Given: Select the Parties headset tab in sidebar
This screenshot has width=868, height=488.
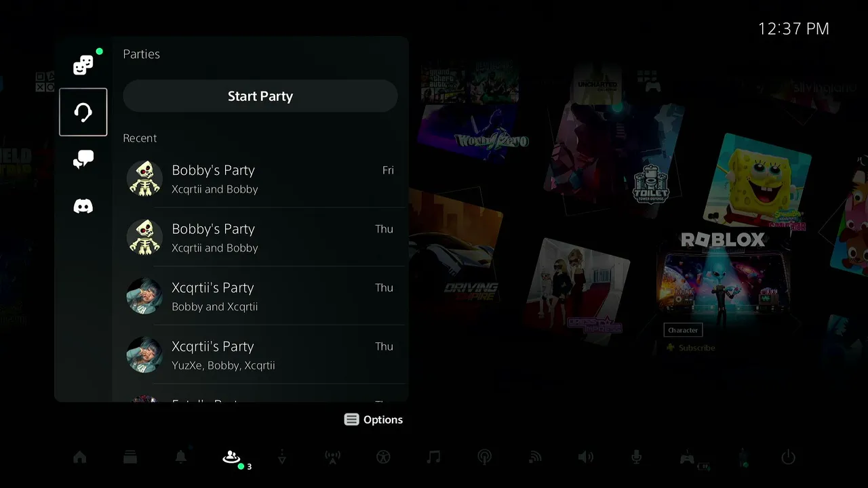Looking at the screenshot, I should click(83, 112).
